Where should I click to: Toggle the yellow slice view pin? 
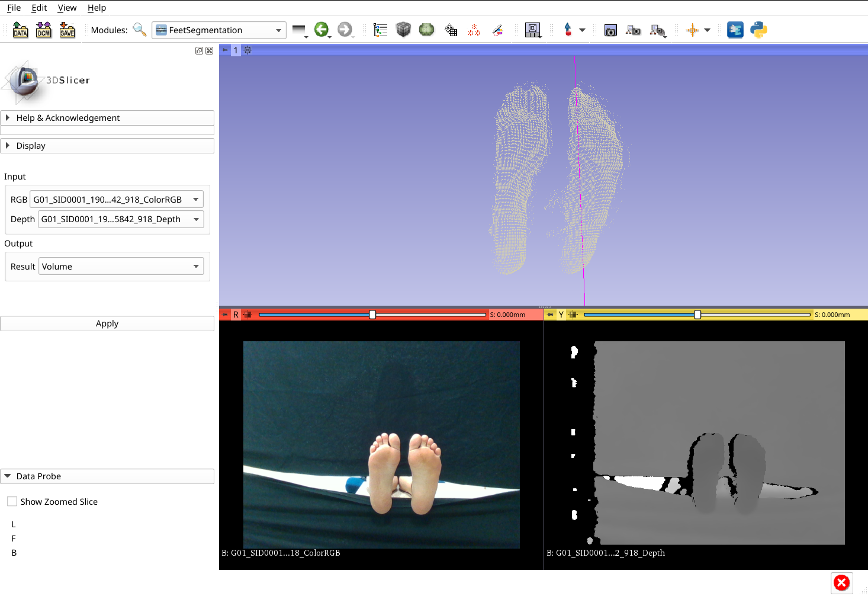click(x=550, y=315)
